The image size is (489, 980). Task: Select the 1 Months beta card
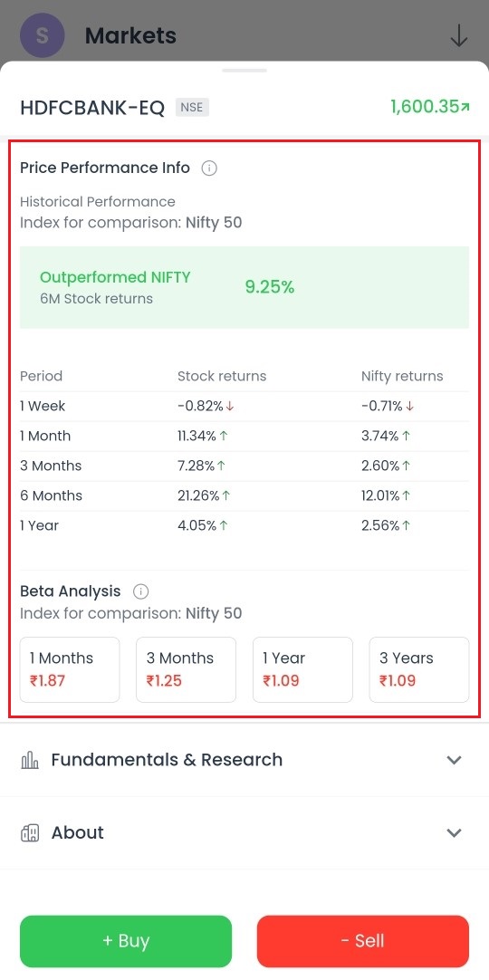click(70, 669)
